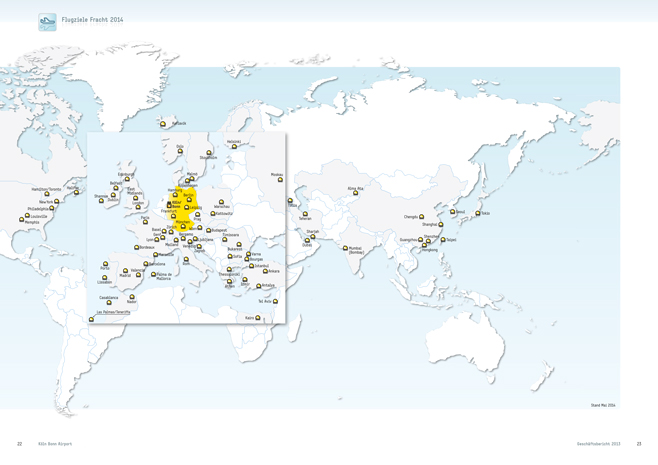Click the Las Palmas/Teneriffa marker
Screen dimensions: 658x465
pos(92,319)
